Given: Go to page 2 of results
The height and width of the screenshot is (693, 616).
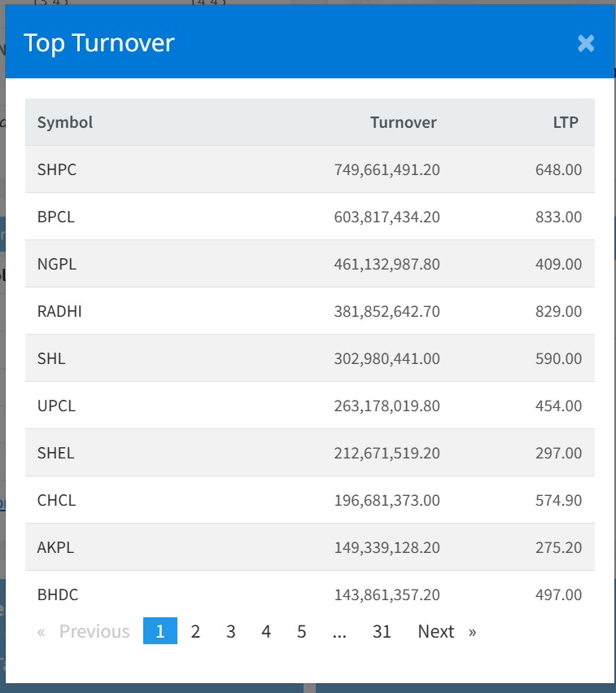Looking at the screenshot, I should click(x=195, y=631).
